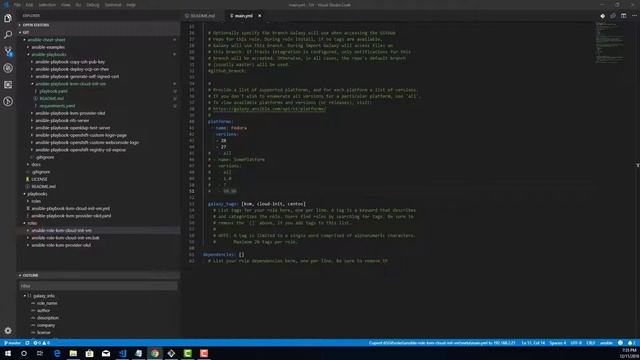Close the main.yml editor tab
This screenshot has width=640, height=360.
click(x=260, y=16)
